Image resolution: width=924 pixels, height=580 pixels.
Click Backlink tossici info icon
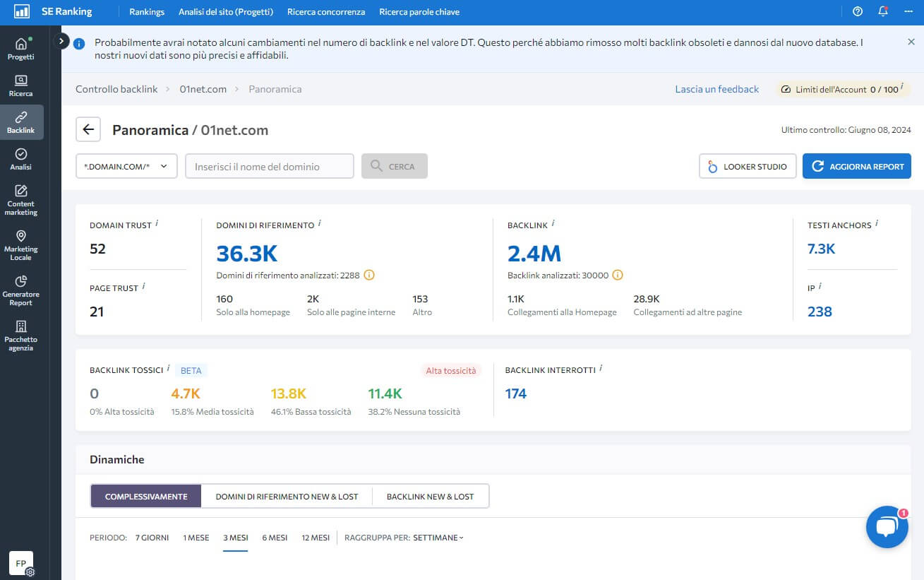tap(168, 368)
